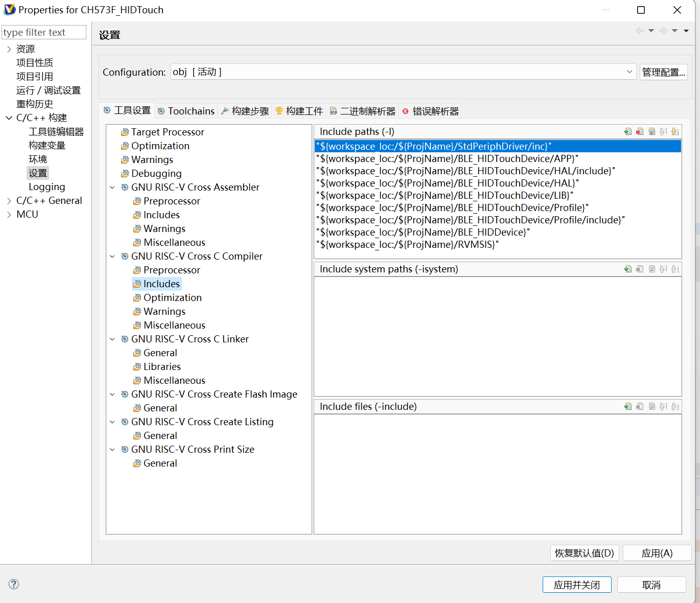Viewport: 700px width, 603px height.
Task: Add an include file (-include) entry
Action: click(628, 407)
